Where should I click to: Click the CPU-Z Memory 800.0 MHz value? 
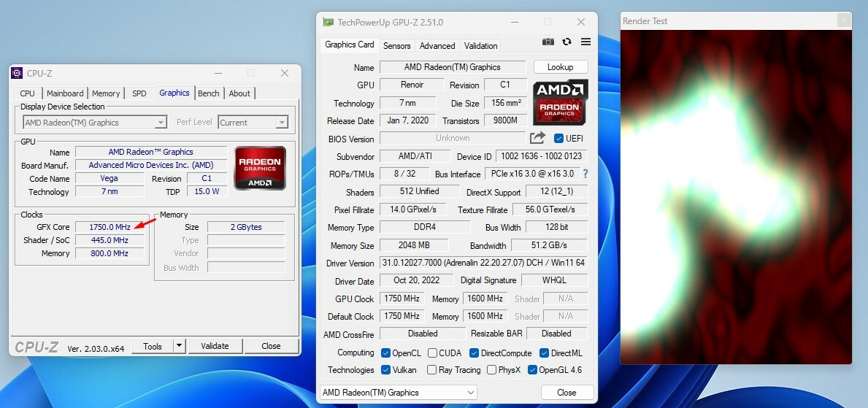[110, 253]
